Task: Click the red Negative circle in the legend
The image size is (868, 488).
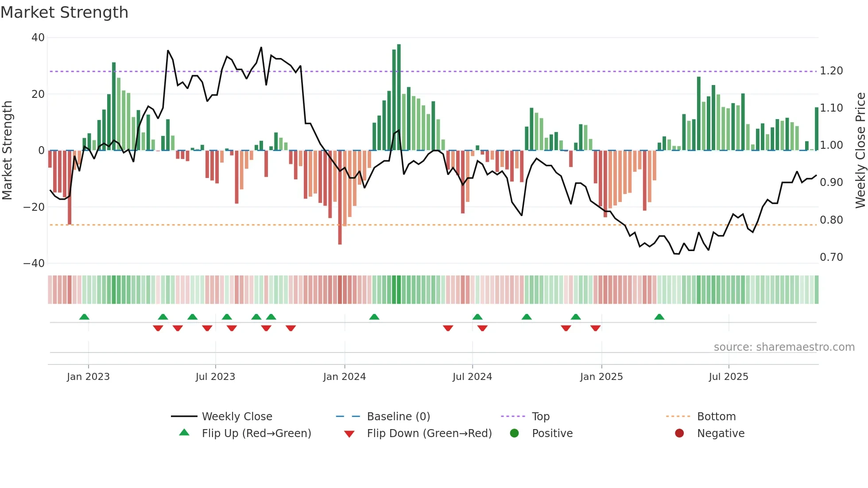Action: (679, 433)
